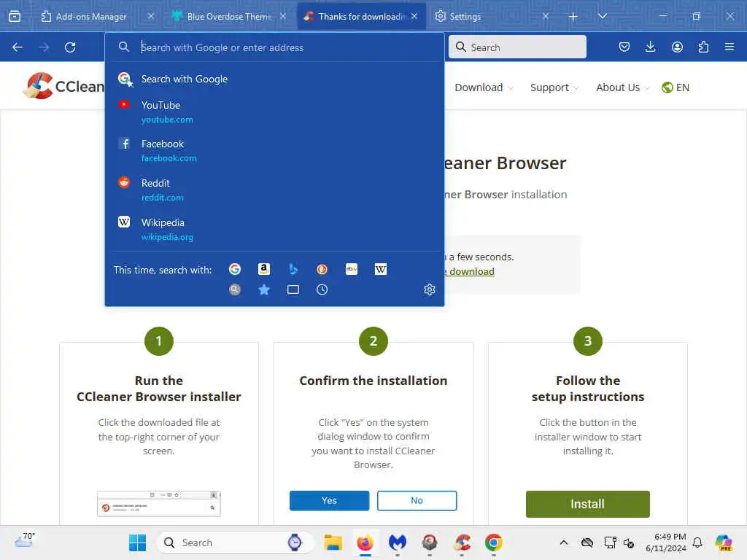Open Pocket save icon in toolbar

pos(624,47)
